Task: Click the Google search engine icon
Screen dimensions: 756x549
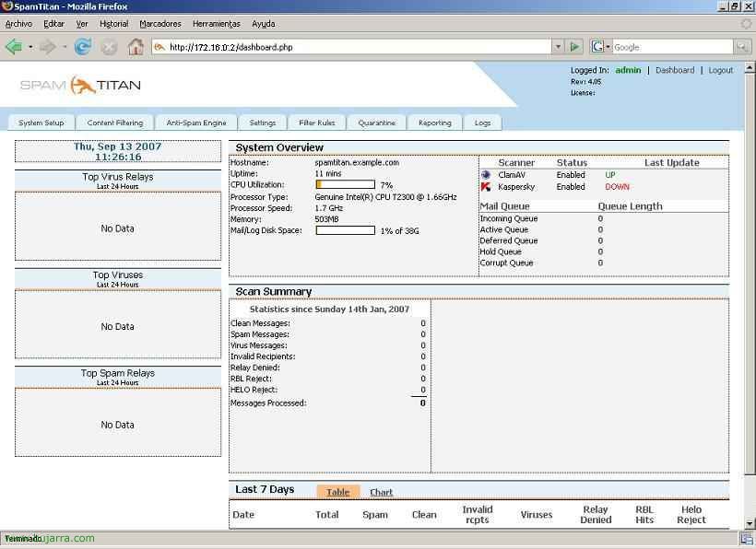Action: click(x=597, y=47)
